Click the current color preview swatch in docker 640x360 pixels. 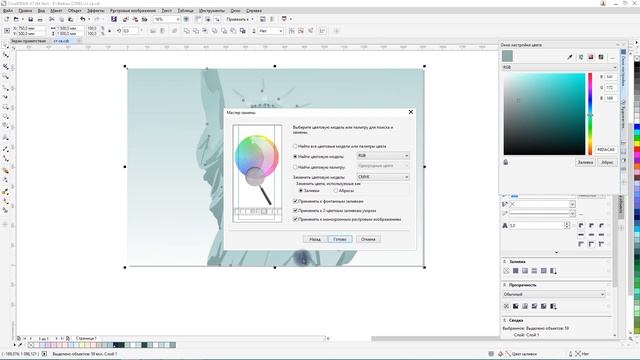click(507, 56)
